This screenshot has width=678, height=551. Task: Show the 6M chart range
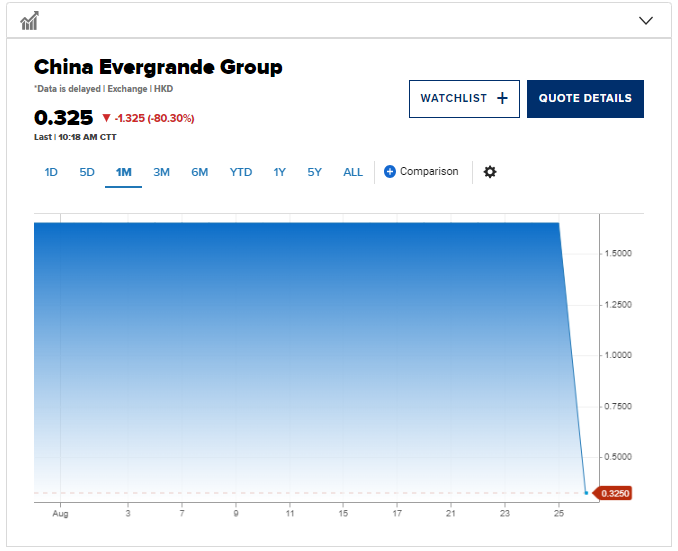tap(200, 172)
